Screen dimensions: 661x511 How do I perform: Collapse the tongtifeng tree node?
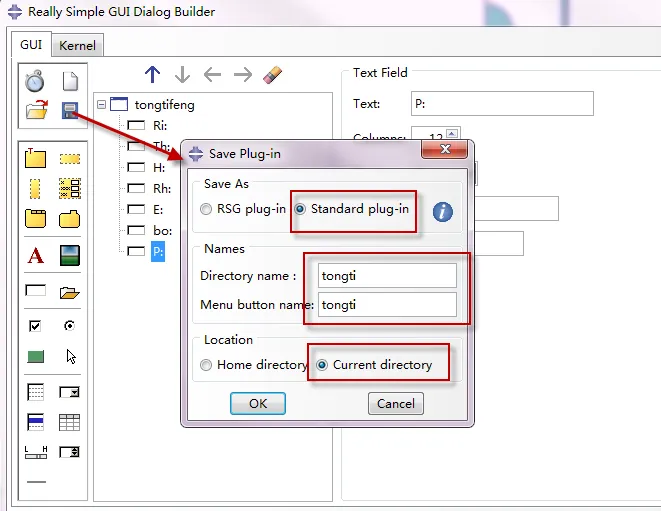tap(101, 104)
